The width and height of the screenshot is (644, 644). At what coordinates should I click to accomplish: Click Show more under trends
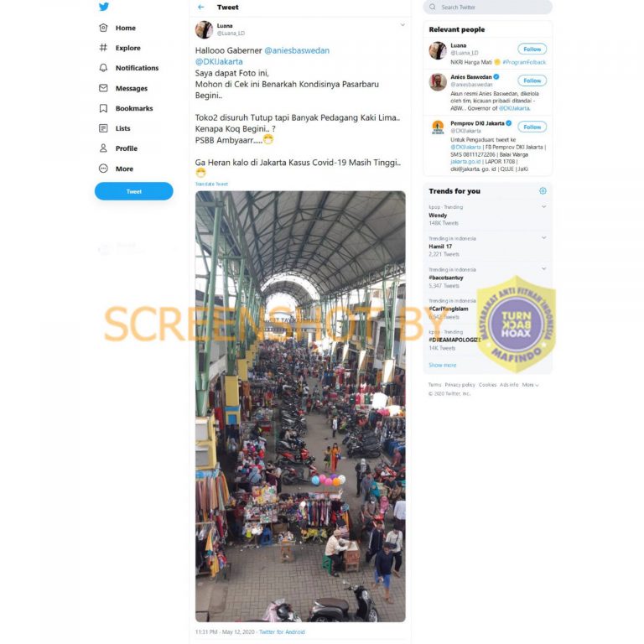click(443, 365)
